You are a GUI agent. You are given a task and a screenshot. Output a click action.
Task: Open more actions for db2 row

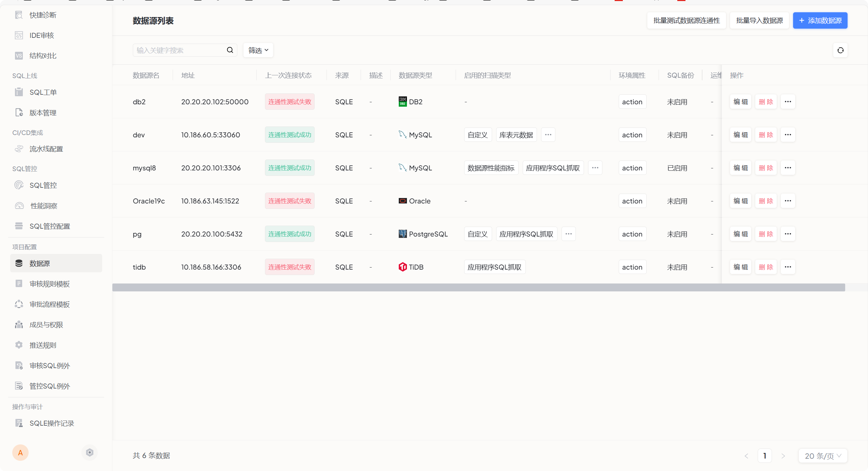click(x=788, y=102)
